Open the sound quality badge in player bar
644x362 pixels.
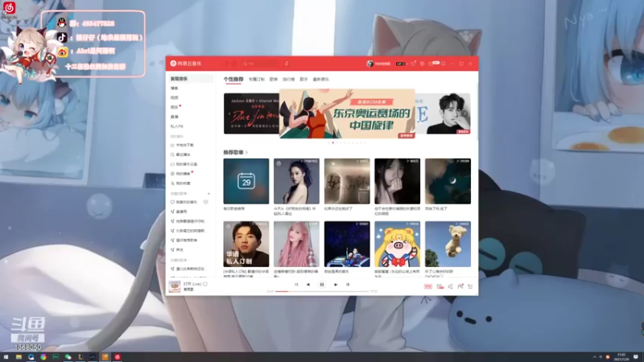click(x=428, y=286)
